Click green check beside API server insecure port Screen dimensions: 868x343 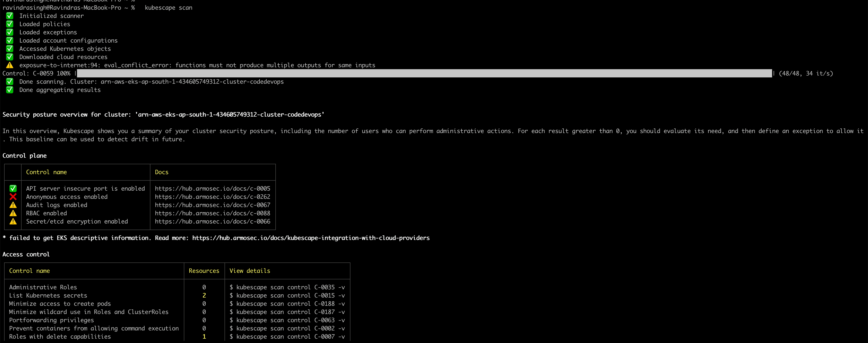tap(13, 188)
